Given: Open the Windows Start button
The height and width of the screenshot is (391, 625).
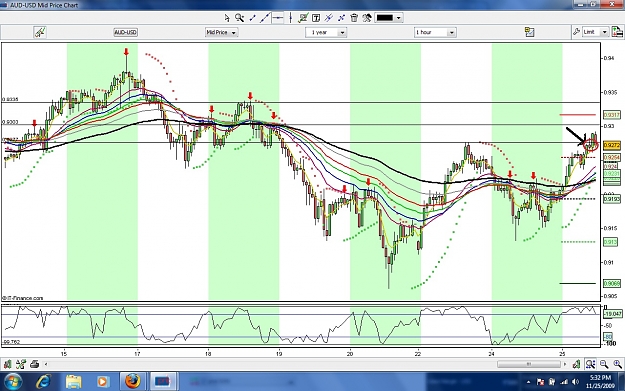Looking at the screenshot, I should (13, 381).
